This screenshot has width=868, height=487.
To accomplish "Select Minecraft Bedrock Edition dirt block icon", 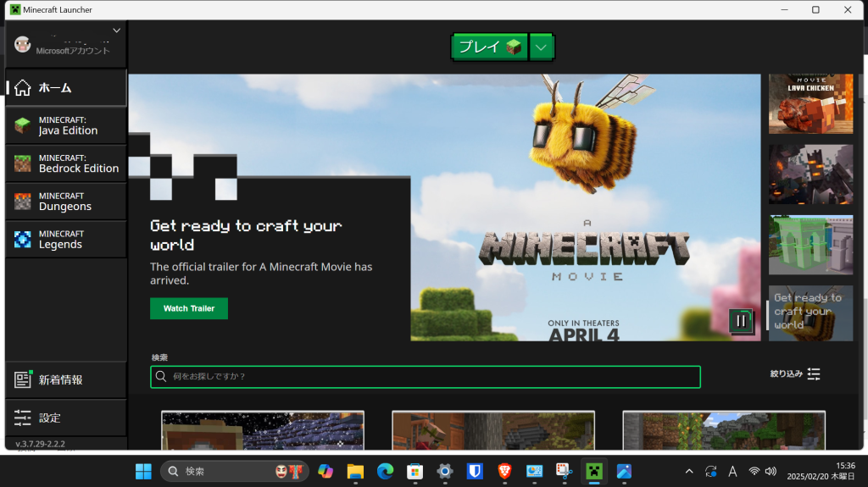I will coord(23,163).
